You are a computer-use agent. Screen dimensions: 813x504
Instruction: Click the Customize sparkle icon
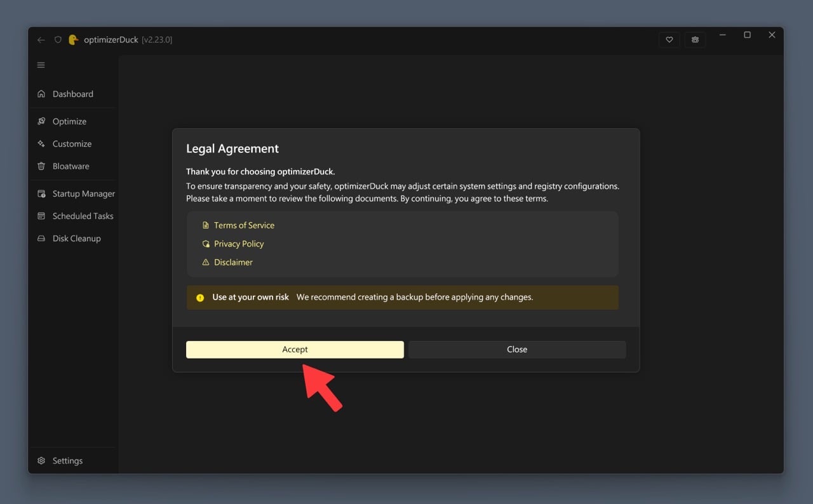(41, 144)
